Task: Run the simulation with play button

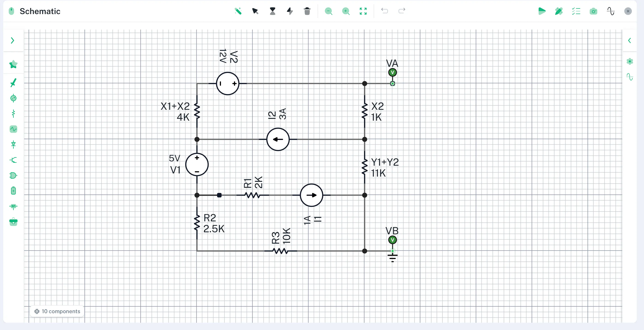Action: 542,11
